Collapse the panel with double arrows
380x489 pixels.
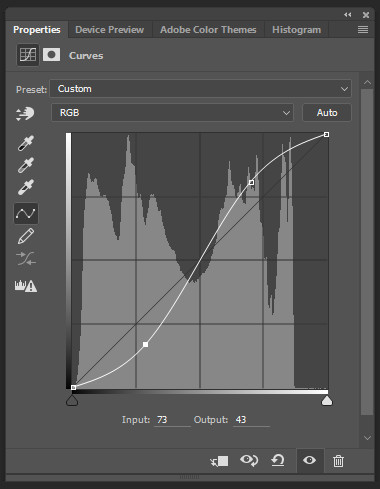pos(348,15)
